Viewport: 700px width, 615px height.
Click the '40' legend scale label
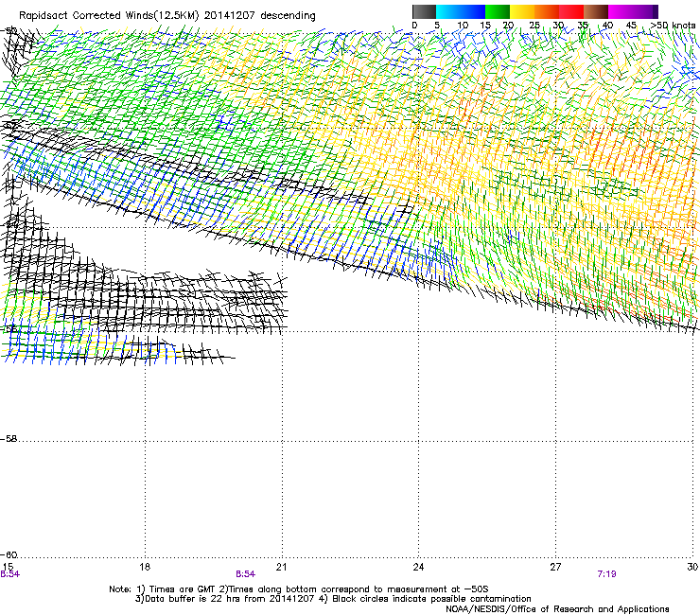[x=607, y=26]
